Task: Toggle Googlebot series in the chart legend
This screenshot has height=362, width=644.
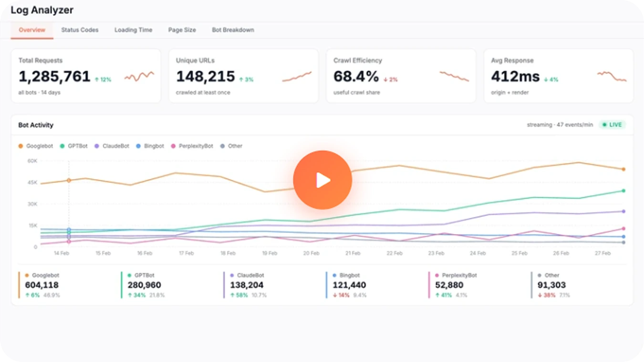Action: click(x=36, y=146)
